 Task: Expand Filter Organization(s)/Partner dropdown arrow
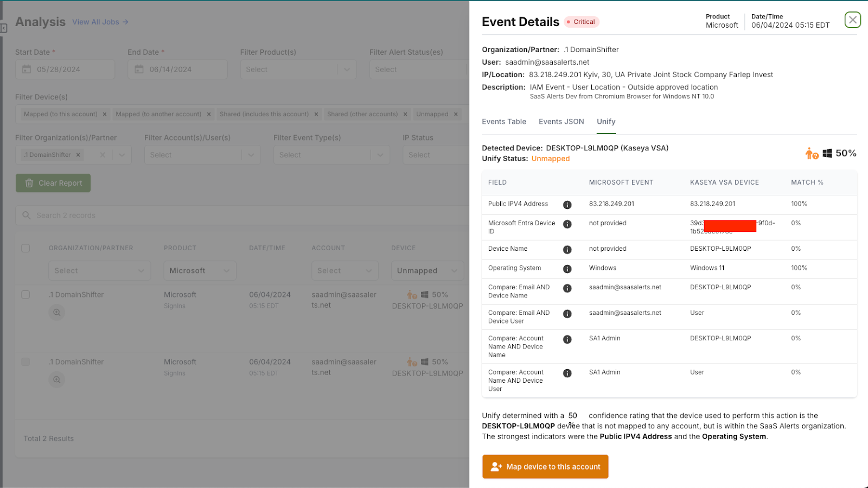click(122, 155)
